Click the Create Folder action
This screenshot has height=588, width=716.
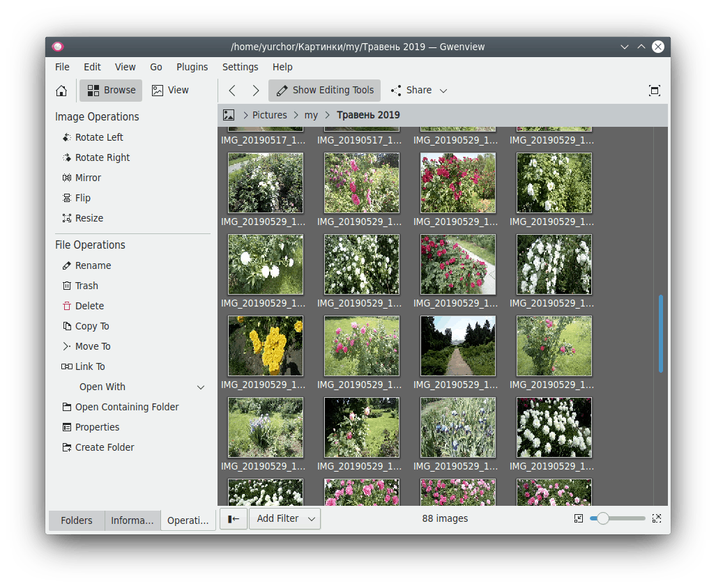tap(105, 447)
